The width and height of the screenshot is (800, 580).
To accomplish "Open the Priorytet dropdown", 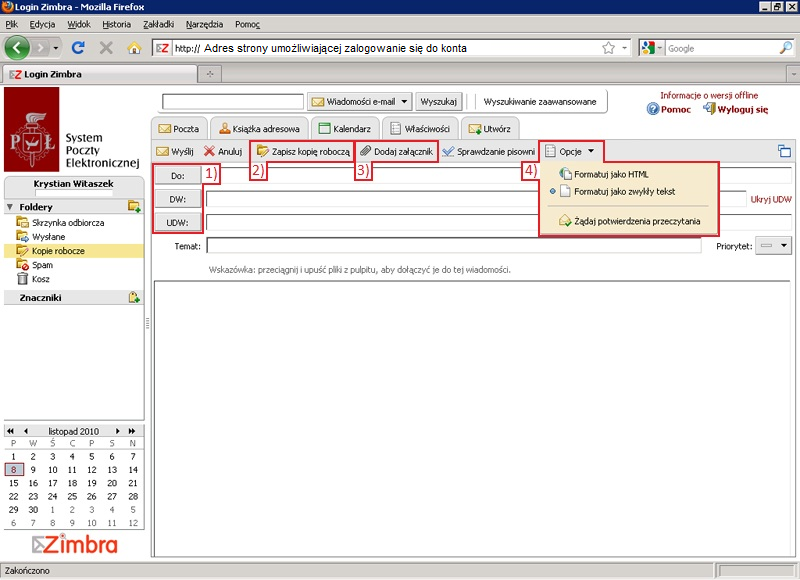I will tap(773, 245).
